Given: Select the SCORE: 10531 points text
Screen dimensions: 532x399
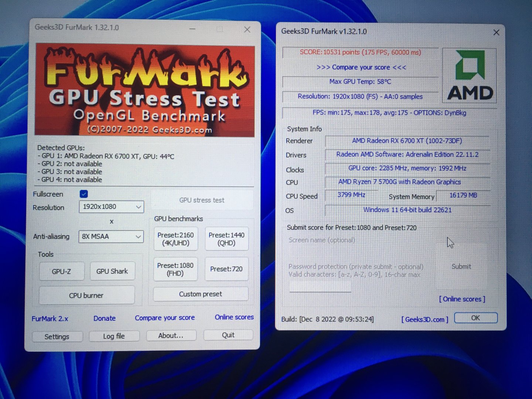Looking at the screenshot, I should point(361,52).
